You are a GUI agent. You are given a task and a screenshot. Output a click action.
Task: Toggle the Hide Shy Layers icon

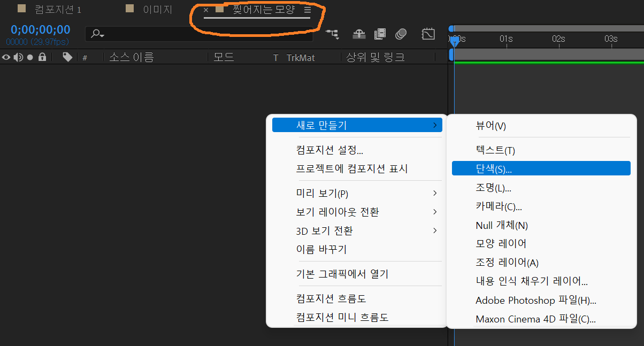pos(359,34)
